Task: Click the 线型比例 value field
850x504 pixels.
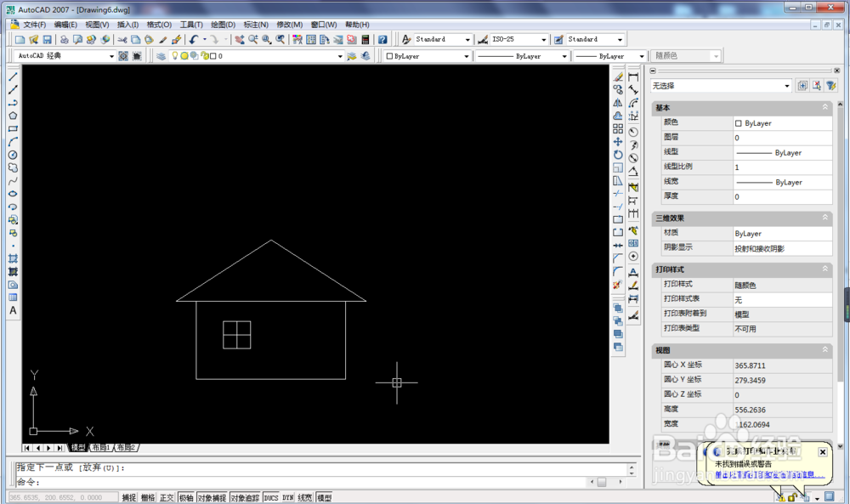Action: (x=782, y=167)
